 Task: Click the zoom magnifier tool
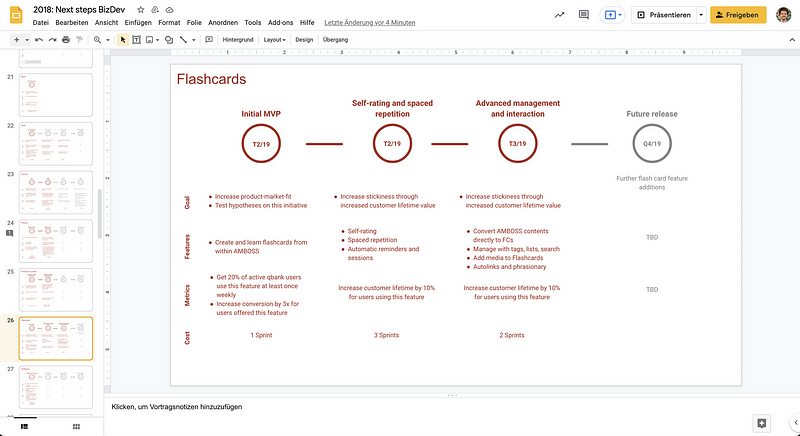[97, 40]
